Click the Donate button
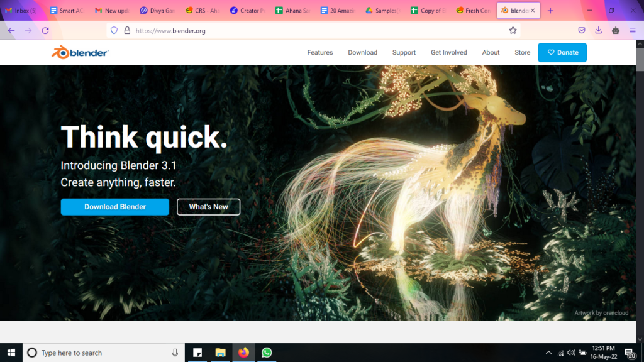Image resolution: width=644 pixels, height=362 pixels. [x=562, y=53]
